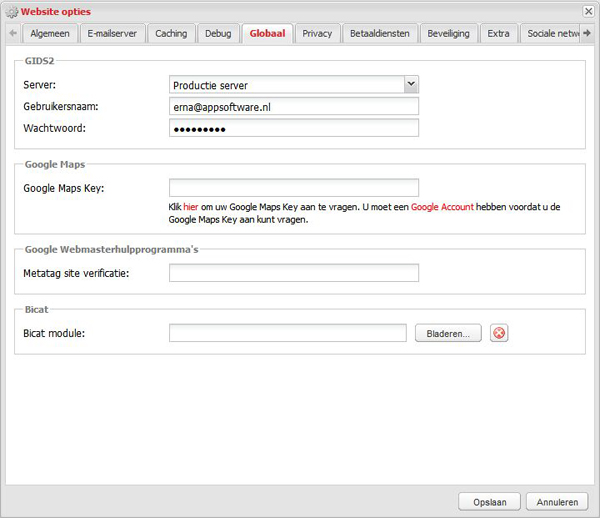This screenshot has width=600, height=518.
Task: Click into the Wachtwoord password field
Action: click(294, 128)
